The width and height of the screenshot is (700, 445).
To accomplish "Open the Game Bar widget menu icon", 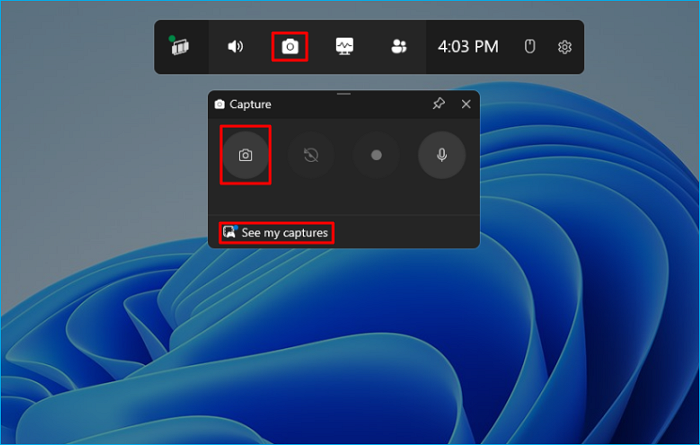I will click(x=180, y=47).
